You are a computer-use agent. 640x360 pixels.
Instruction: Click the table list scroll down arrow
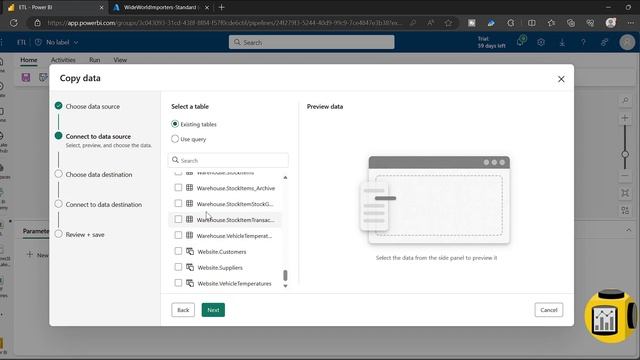pyautogui.click(x=285, y=286)
